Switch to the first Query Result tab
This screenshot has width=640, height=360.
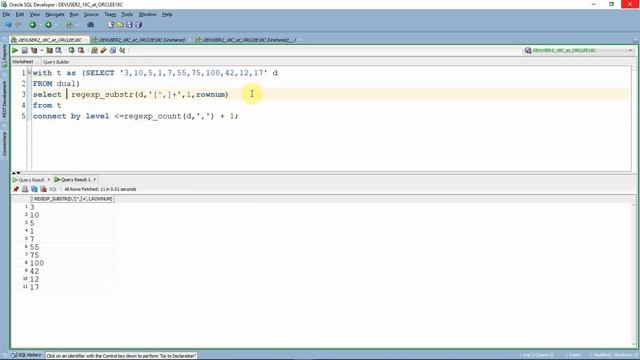[x=31, y=180]
